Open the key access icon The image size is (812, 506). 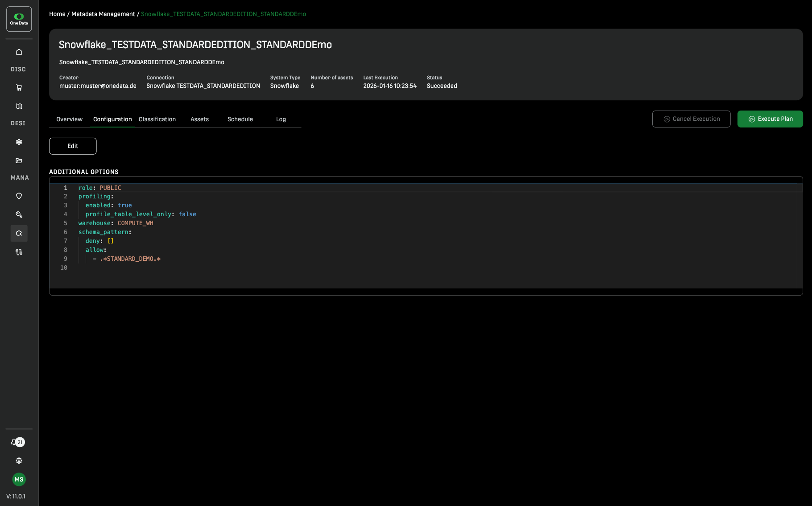(19, 214)
